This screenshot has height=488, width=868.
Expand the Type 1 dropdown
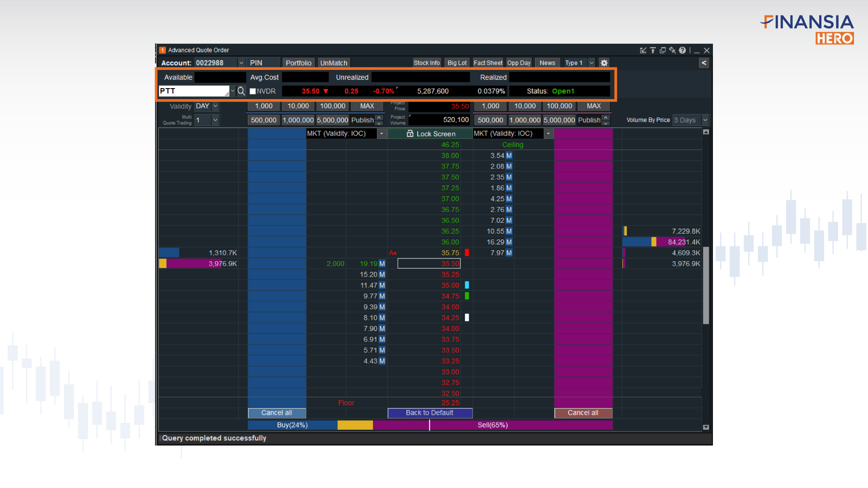(592, 62)
